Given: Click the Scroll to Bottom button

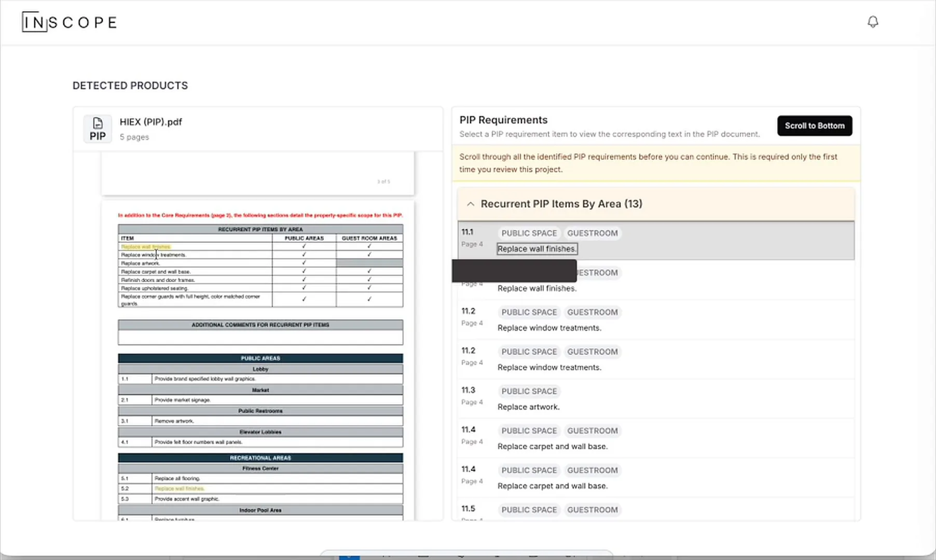Looking at the screenshot, I should (x=815, y=125).
